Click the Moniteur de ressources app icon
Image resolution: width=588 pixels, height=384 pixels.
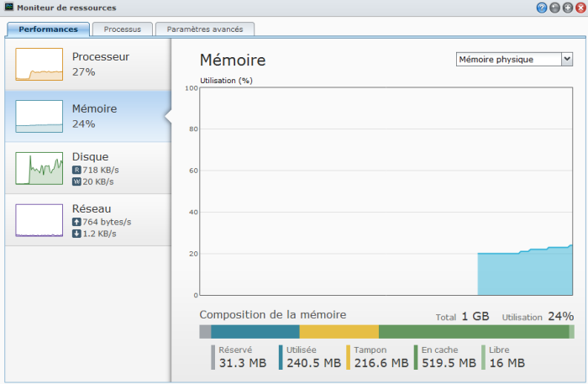9,8
